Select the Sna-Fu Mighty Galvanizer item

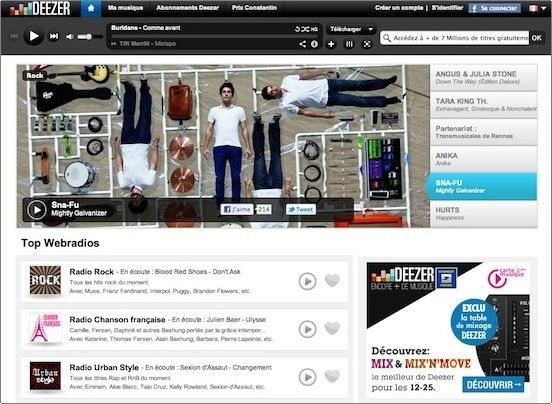[482, 187]
